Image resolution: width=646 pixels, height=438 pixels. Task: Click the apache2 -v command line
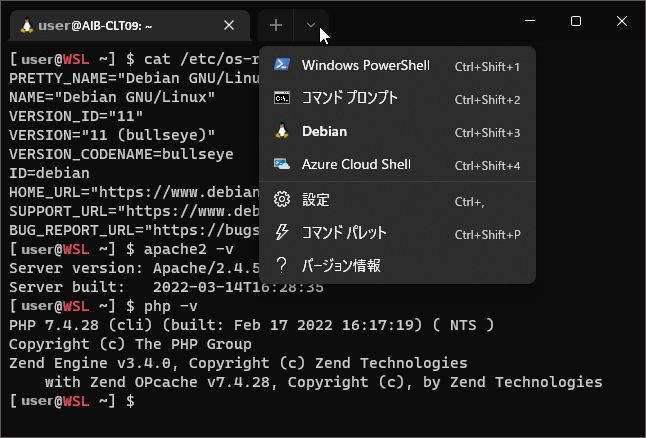122,249
